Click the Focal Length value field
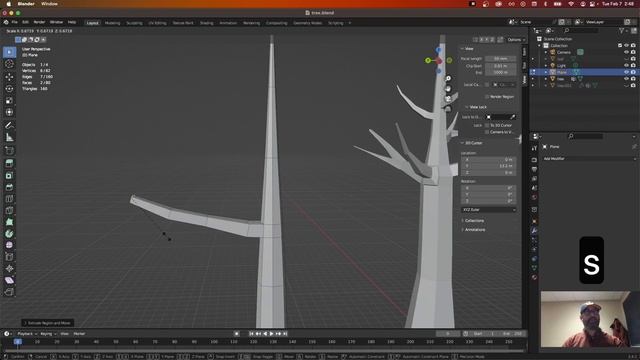 (500, 59)
